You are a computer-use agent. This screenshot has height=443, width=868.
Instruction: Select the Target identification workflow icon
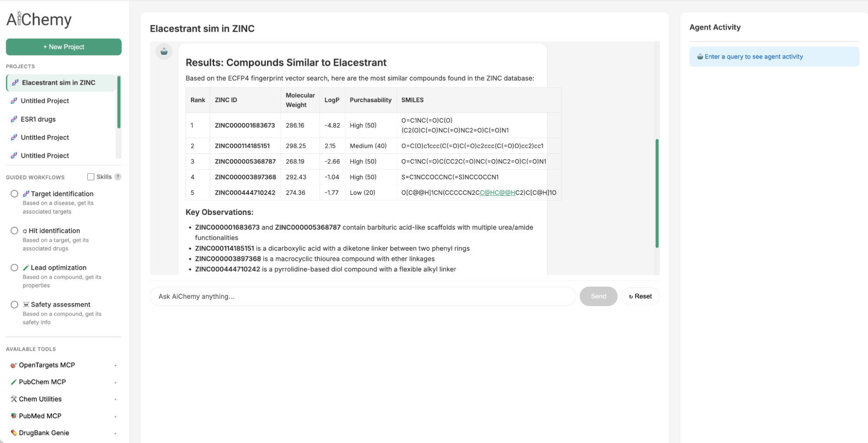pos(26,193)
